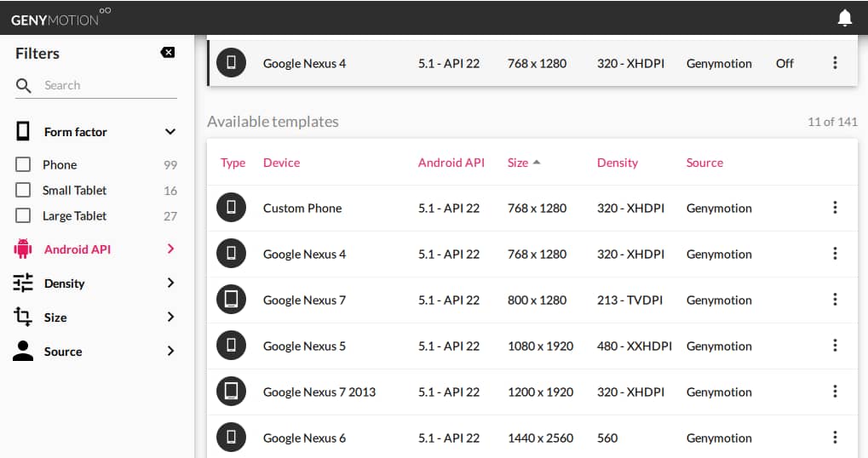The width and height of the screenshot is (868, 458).
Task: Open more options for installed Google Nexus 4
Action: coord(835,62)
